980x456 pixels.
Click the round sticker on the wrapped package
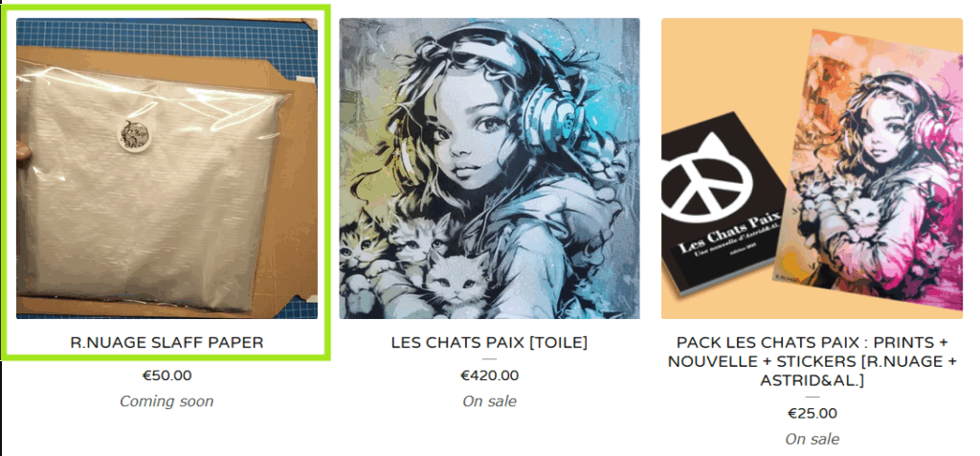136,134
